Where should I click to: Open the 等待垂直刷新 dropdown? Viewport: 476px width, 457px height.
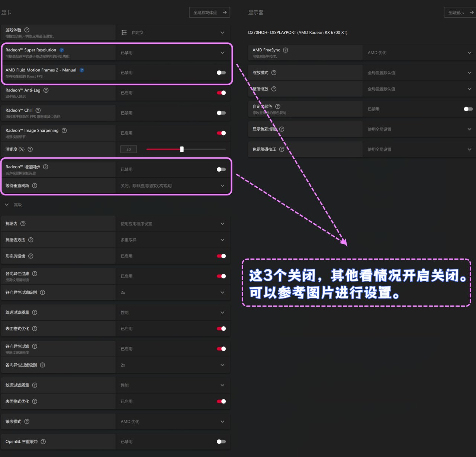(x=173, y=186)
